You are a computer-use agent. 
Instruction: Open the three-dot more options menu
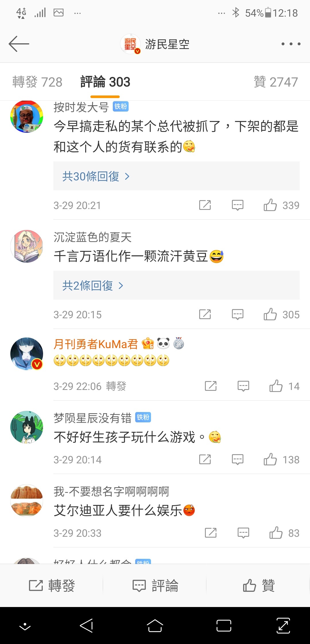coord(291,44)
